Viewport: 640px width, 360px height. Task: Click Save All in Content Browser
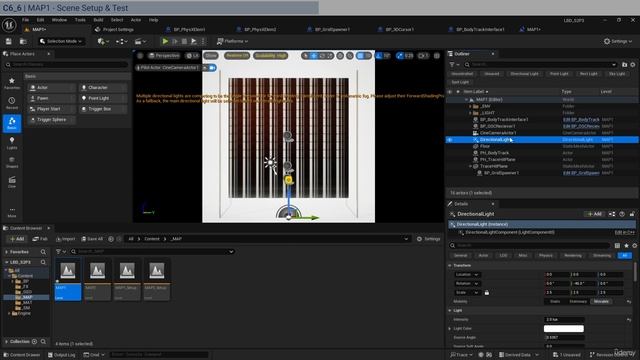[92, 239]
